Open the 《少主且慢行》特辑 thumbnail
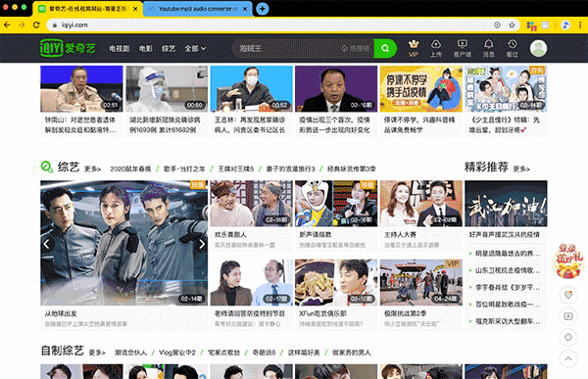588x379 pixels. click(x=506, y=89)
